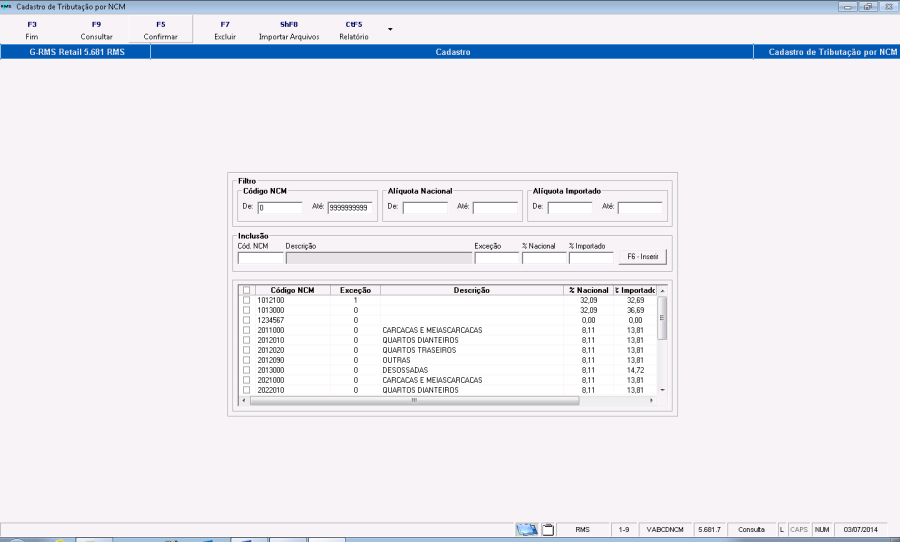
Task: Click the table's scroll down arrow
Action: click(x=662, y=390)
